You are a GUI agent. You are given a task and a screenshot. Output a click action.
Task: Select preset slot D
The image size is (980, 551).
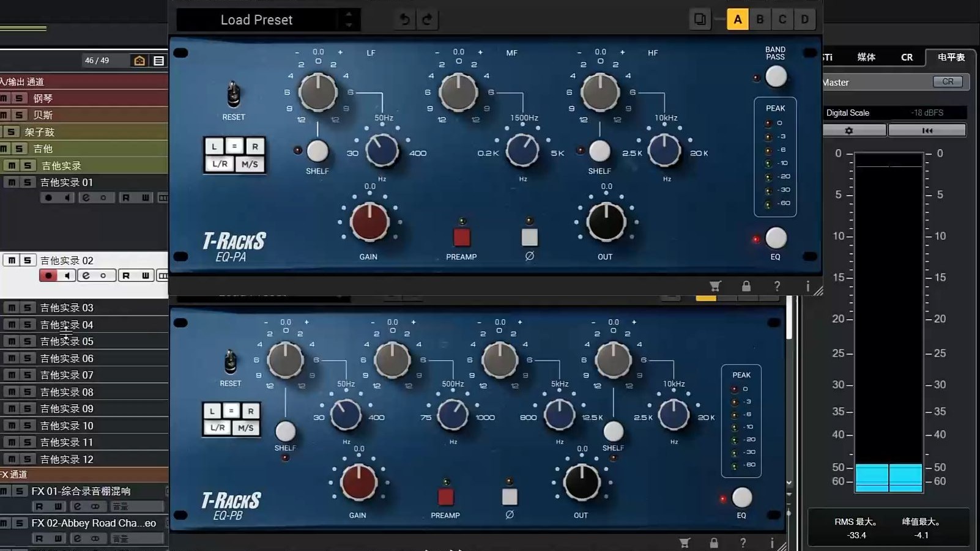pos(804,20)
